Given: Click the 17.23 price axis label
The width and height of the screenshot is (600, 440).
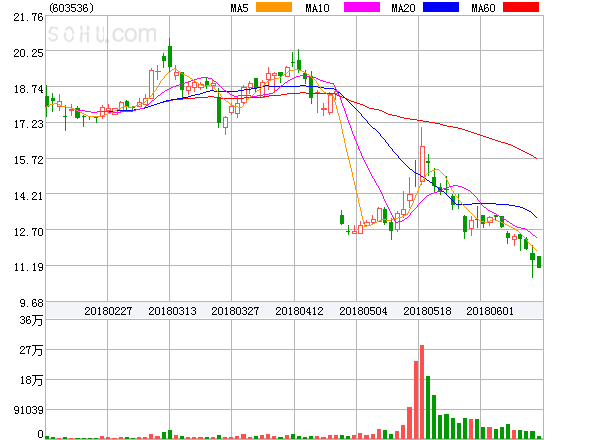Looking at the screenshot, I should [28, 124].
